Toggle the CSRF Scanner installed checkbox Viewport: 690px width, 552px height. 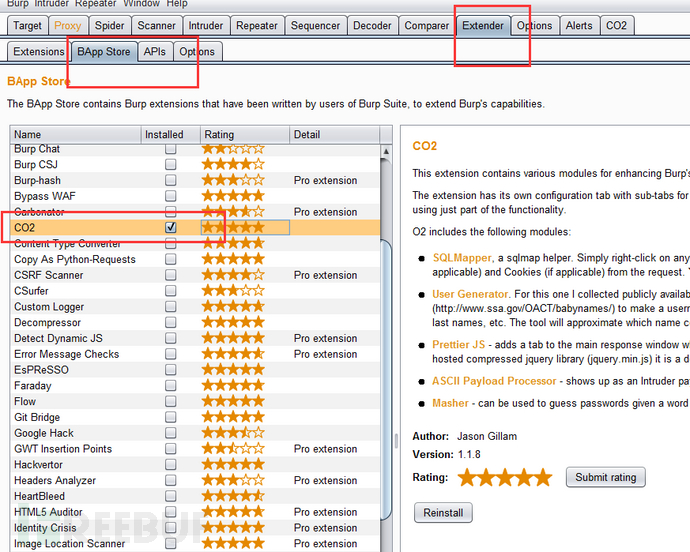(171, 275)
